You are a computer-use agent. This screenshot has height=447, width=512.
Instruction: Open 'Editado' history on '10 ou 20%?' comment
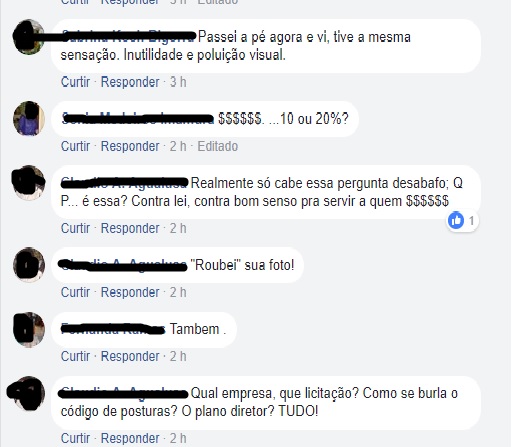217,146
